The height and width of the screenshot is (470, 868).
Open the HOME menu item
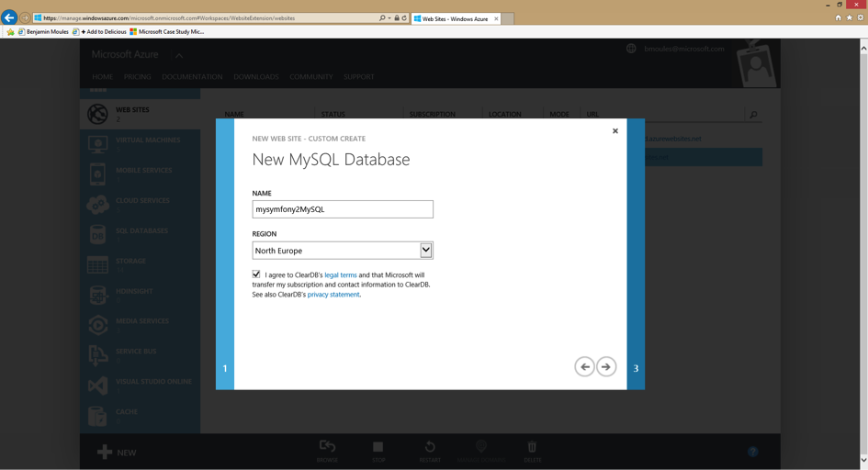click(102, 77)
